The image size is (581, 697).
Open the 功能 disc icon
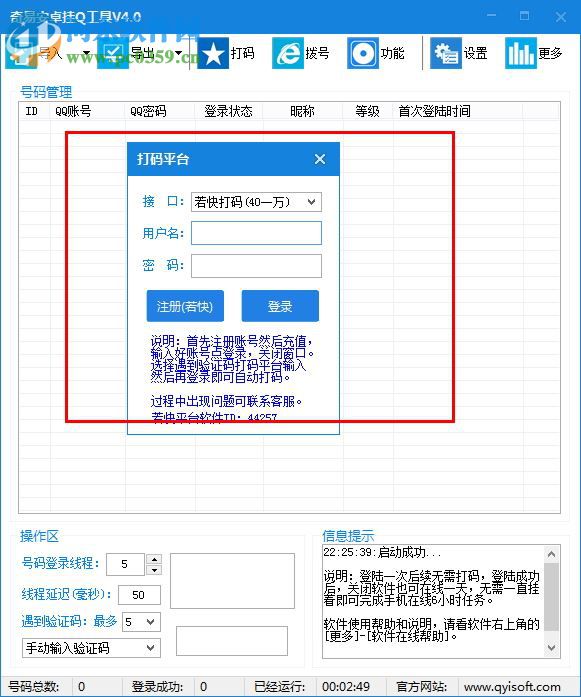point(363,53)
